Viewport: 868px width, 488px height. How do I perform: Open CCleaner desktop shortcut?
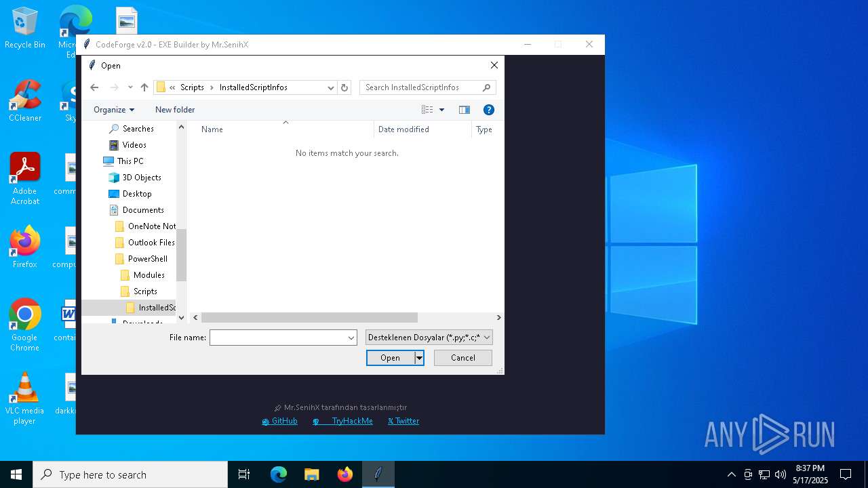click(x=25, y=102)
